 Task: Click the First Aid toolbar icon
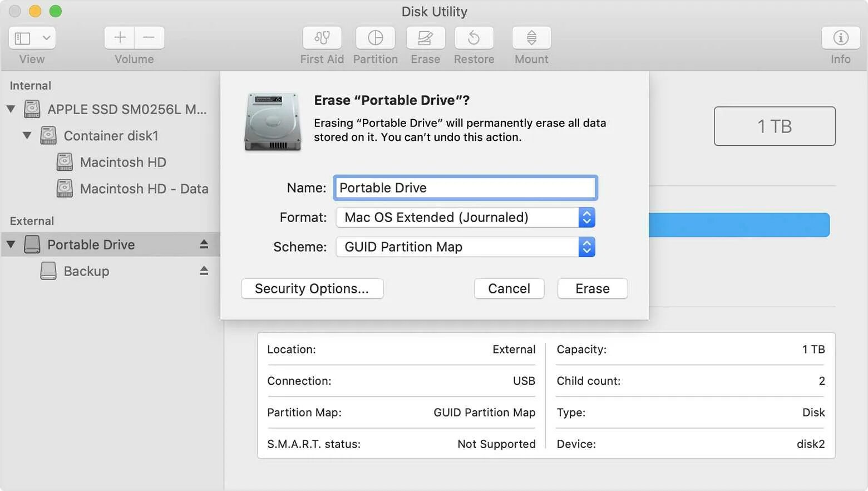coord(322,38)
